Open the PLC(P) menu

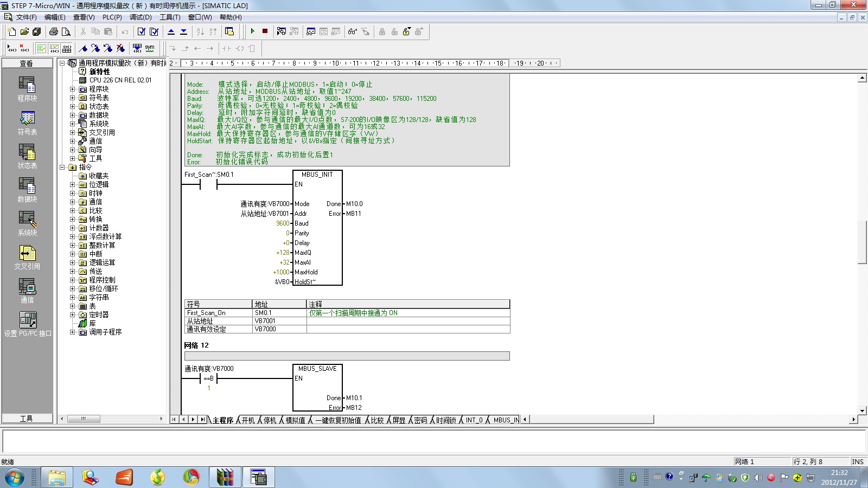point(112,17)
